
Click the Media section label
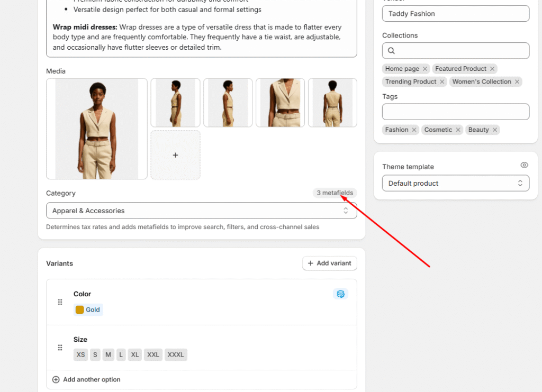56,71
